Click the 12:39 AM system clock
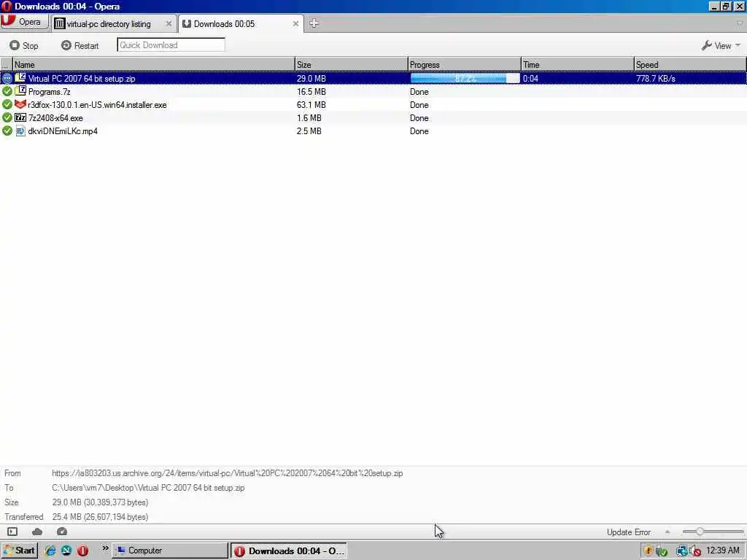Screen dimensions: 747x560 (x=723, y=551)
